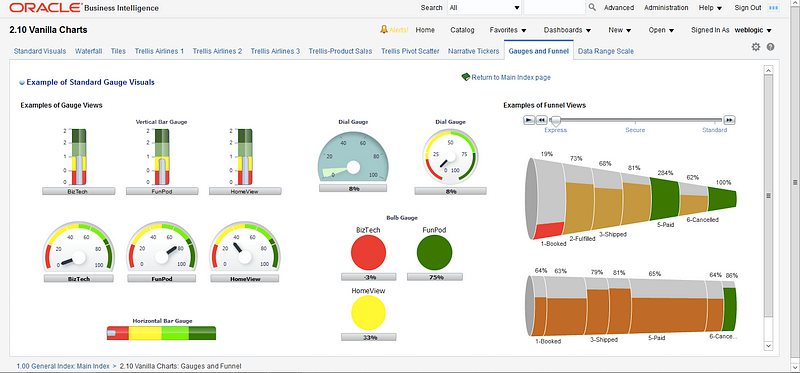The width and height of the screenshot is (800, 373).
Task: Click the 33% label under HomeView bulb
Action: [368, 337]
